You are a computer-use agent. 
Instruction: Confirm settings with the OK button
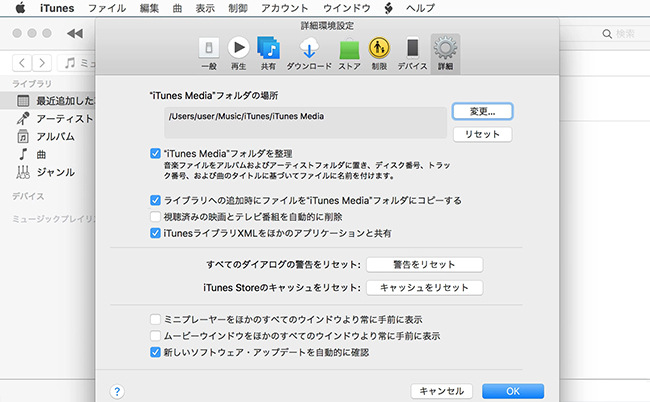(513, 391)
